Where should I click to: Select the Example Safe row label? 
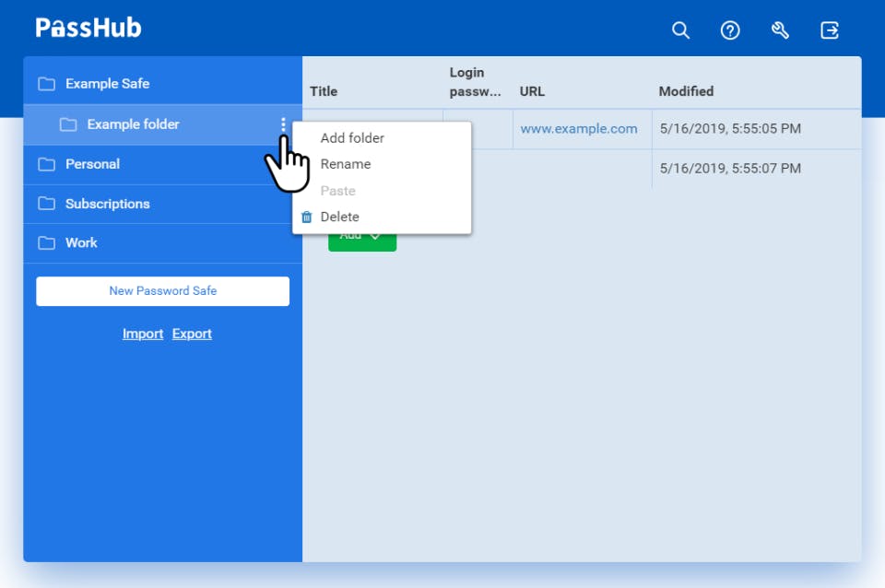pos(107,84)
